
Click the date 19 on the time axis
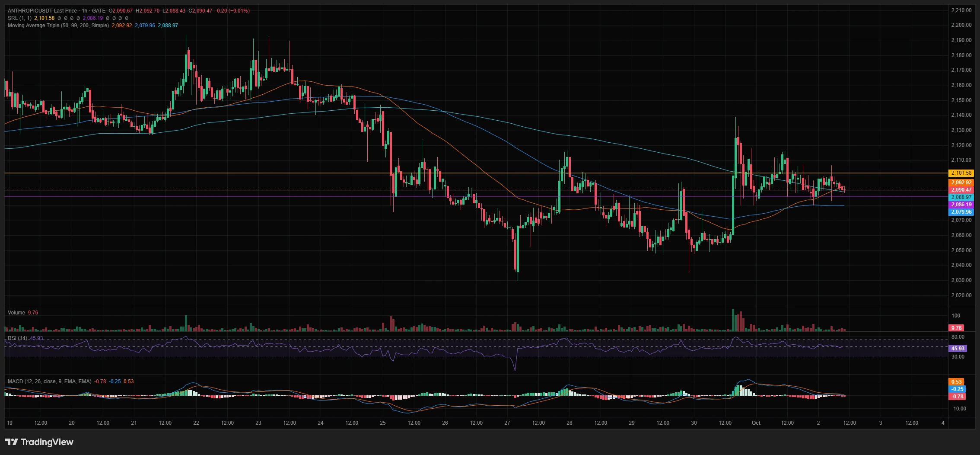coord(10,423)
